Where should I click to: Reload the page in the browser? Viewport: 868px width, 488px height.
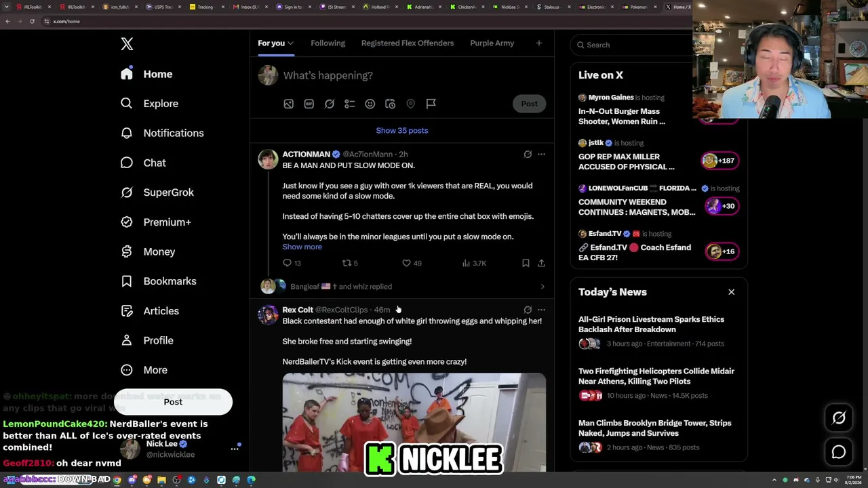32,21
